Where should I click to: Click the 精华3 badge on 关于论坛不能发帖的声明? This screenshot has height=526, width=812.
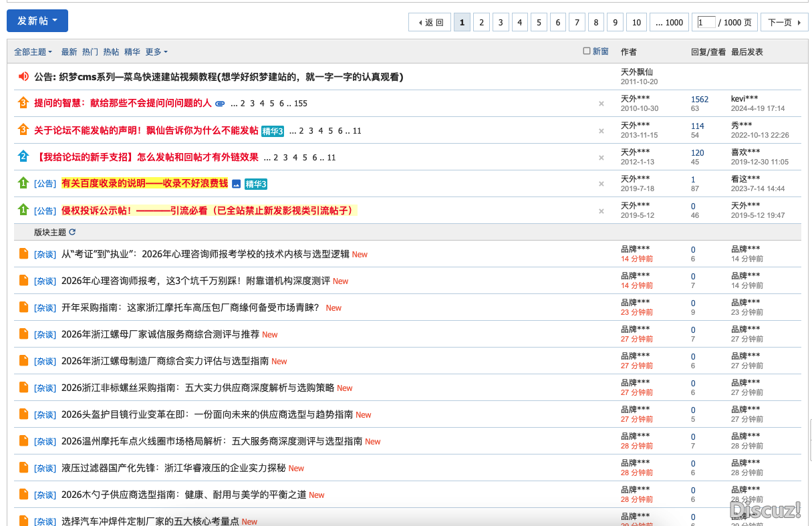click(273, 131)
